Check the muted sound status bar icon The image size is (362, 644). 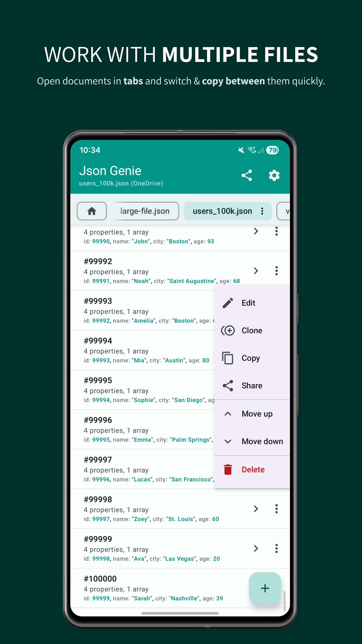pos(241,150)
